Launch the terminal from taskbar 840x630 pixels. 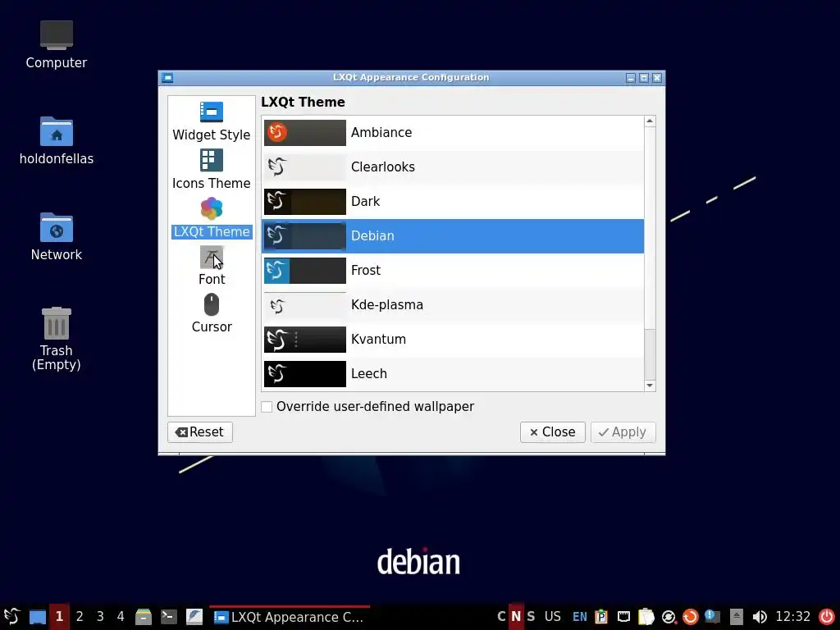pos(169,617)
